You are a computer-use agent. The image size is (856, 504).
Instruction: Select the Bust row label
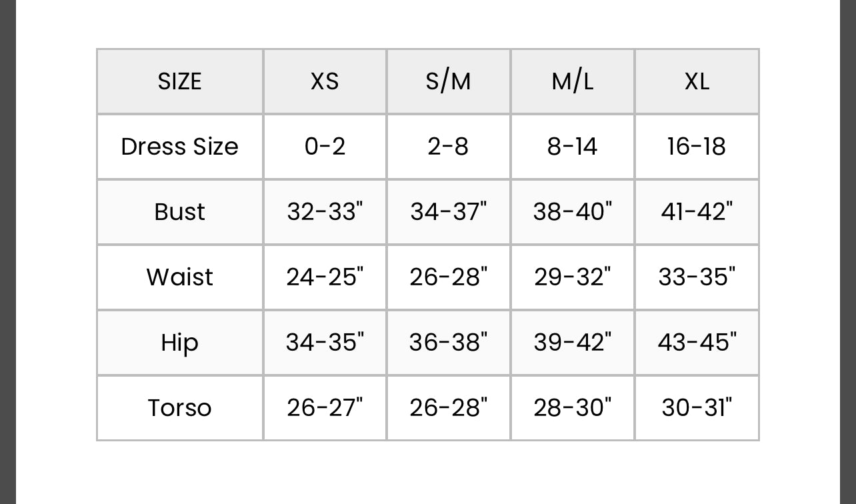point(180,212)
